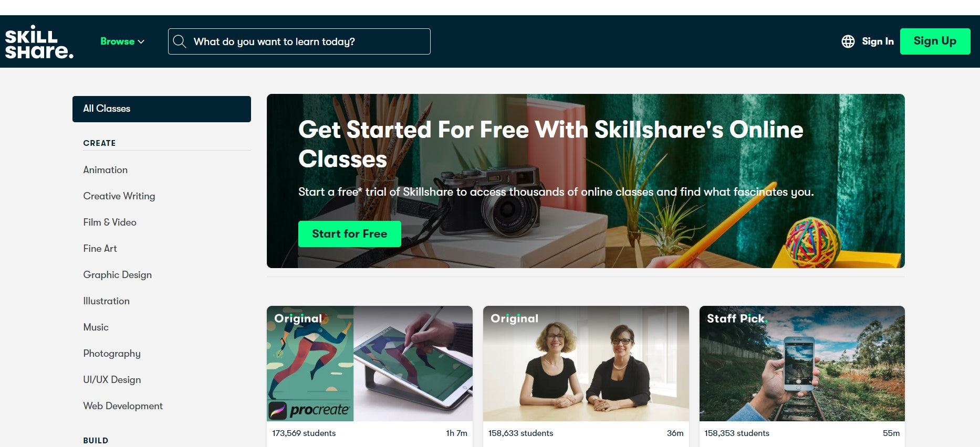The image size is (980, 447).
Task: Open the Animation category
Action: pyautogui.click(x=106, y=170)
